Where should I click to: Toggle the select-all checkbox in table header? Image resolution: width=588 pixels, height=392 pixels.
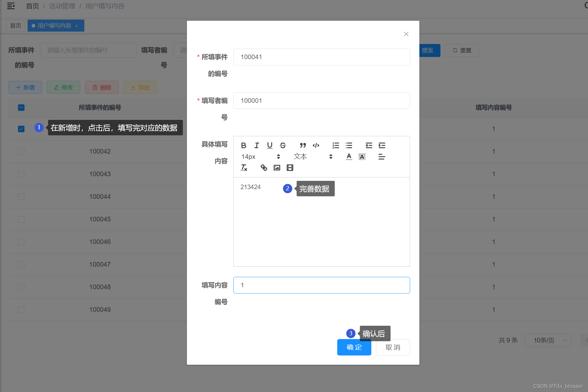pos(21,108)
